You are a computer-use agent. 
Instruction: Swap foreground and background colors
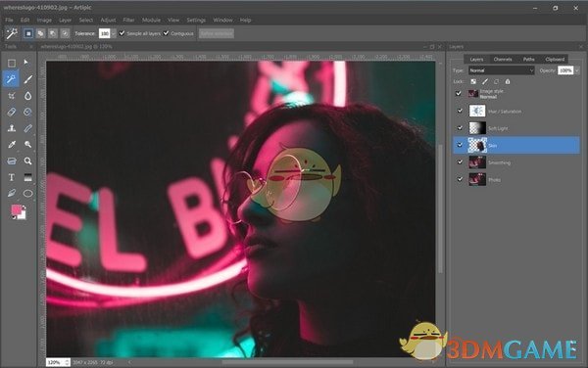[x=24, y=207]
